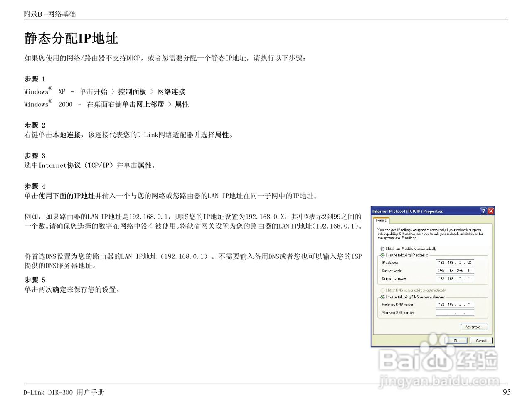Image resolution: width=532 pixels, height=411 pixels.
Task: Click the Subnet mask input field
Action: (x=455, y=271)
